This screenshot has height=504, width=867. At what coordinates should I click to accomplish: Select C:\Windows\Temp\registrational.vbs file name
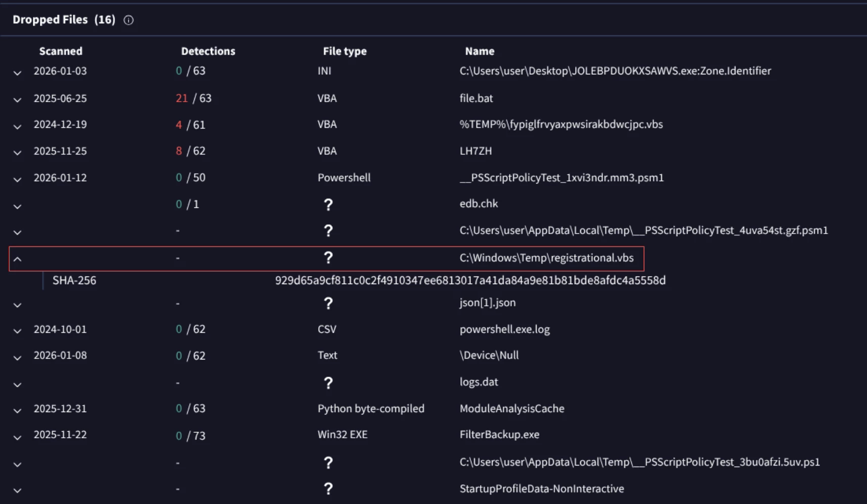pyautogui.click(x=546, y=258)
